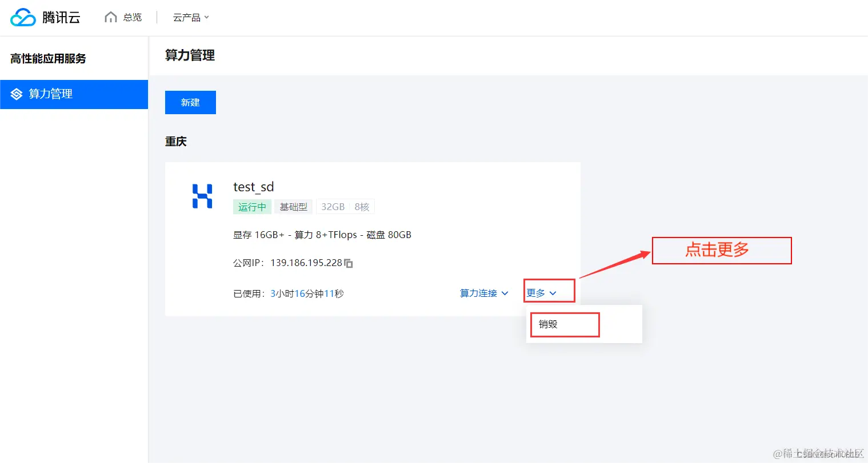Open the 更多 dropdown menu
The image size is (868, 463).
pyautogui.click(x=541, y=293)
